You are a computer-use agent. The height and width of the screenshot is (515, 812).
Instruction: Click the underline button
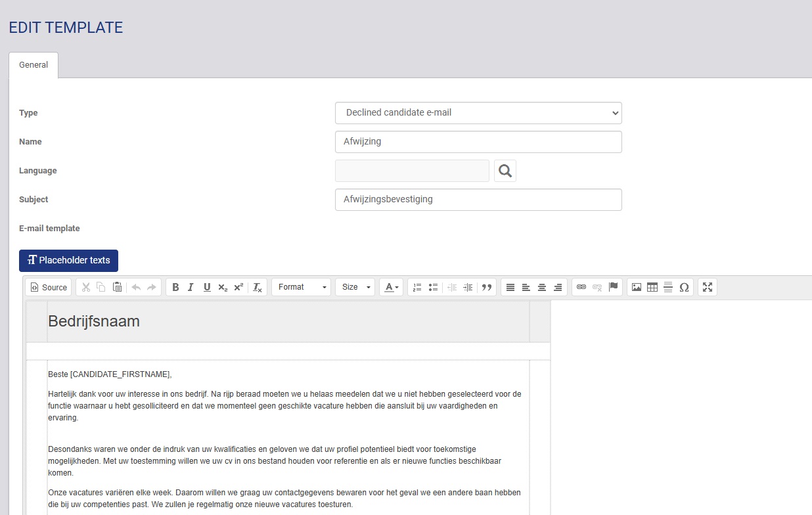(207, 287)
